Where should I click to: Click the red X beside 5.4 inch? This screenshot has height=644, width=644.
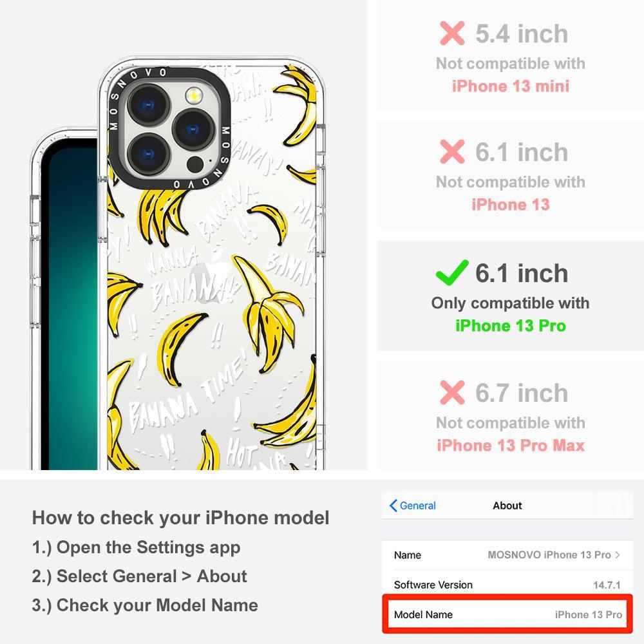[452, 33]
